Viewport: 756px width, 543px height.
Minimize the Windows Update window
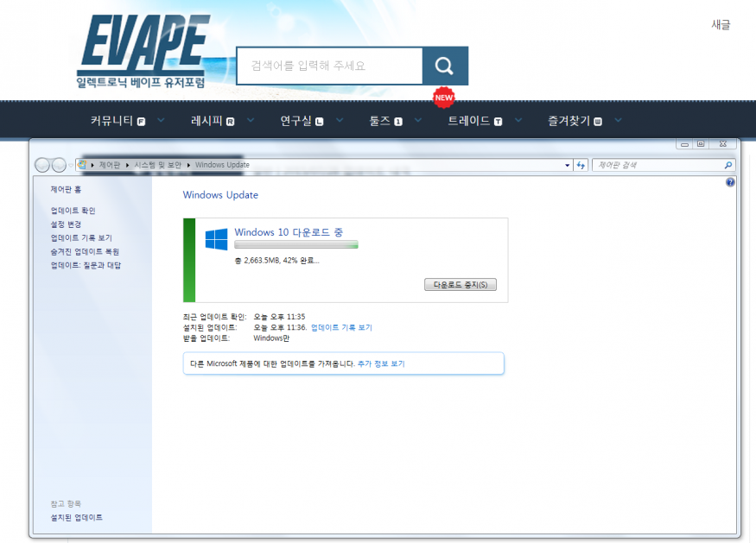[684, 143]
